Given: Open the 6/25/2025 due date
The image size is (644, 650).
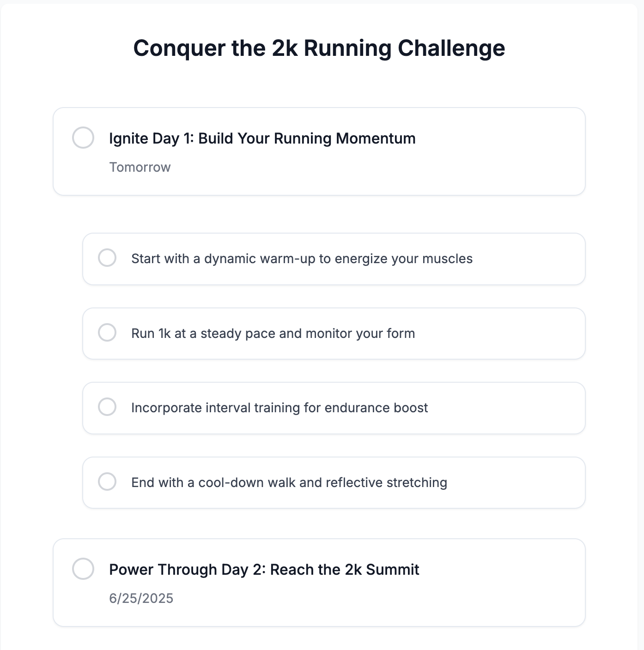Looking at the screenshot, I should click(141, 598).
